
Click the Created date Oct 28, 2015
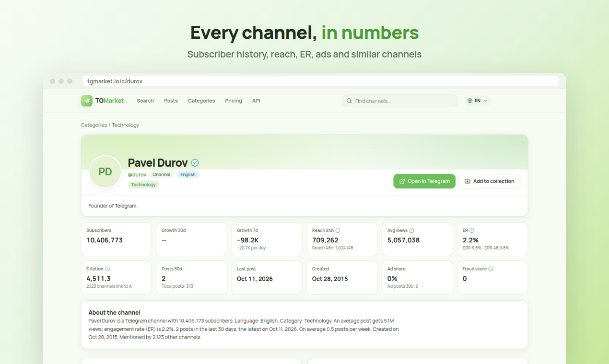[x=330, y=279]
